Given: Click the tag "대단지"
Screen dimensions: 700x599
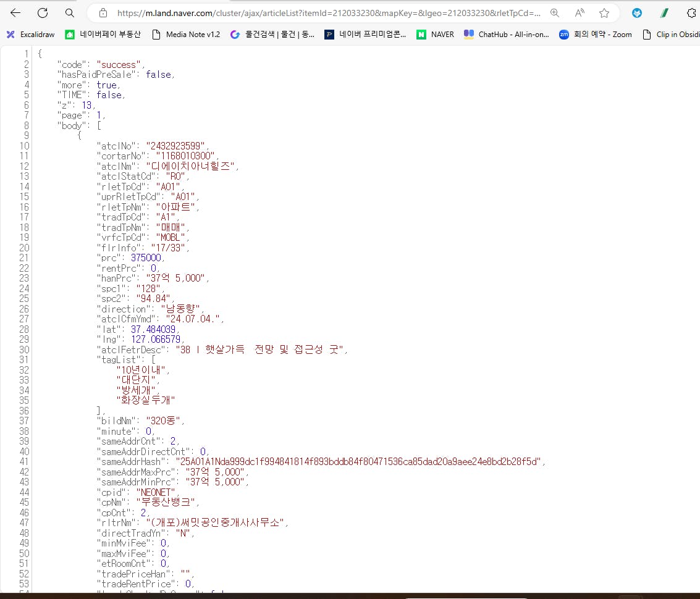Looking at the screenshot, I should (136, 380).
